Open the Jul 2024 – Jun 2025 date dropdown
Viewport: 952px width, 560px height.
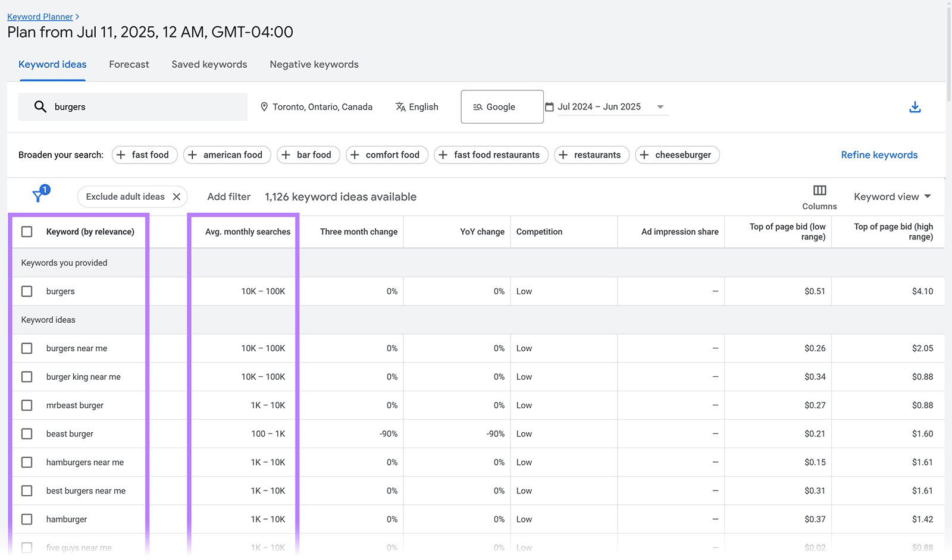tap(660, 106)
